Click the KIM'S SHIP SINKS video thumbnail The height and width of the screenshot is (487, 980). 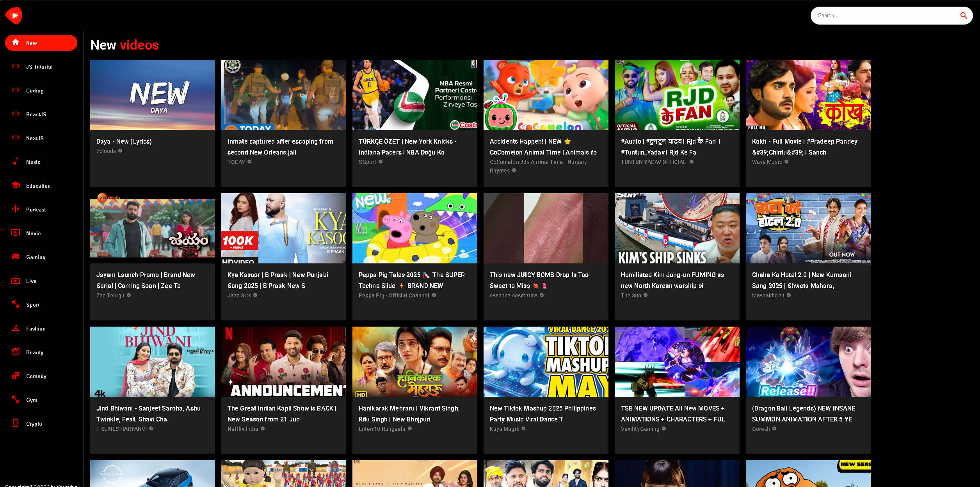[x=677, y=228]
